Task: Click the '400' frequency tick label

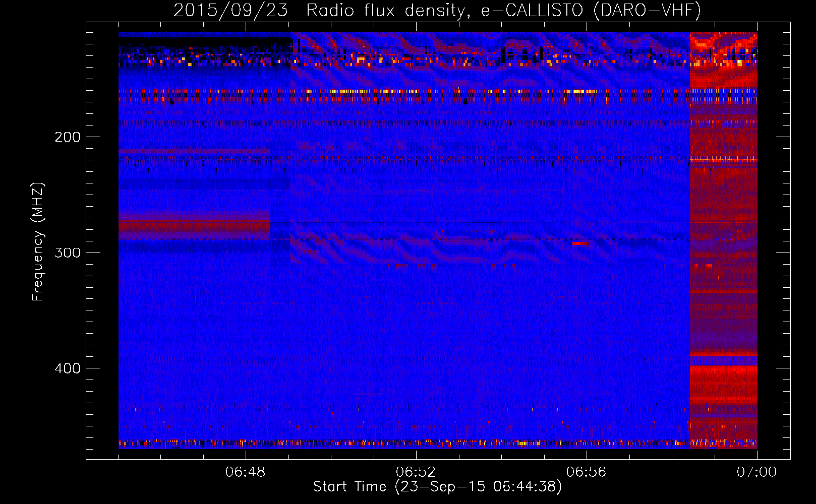Action: click(68, 368)
